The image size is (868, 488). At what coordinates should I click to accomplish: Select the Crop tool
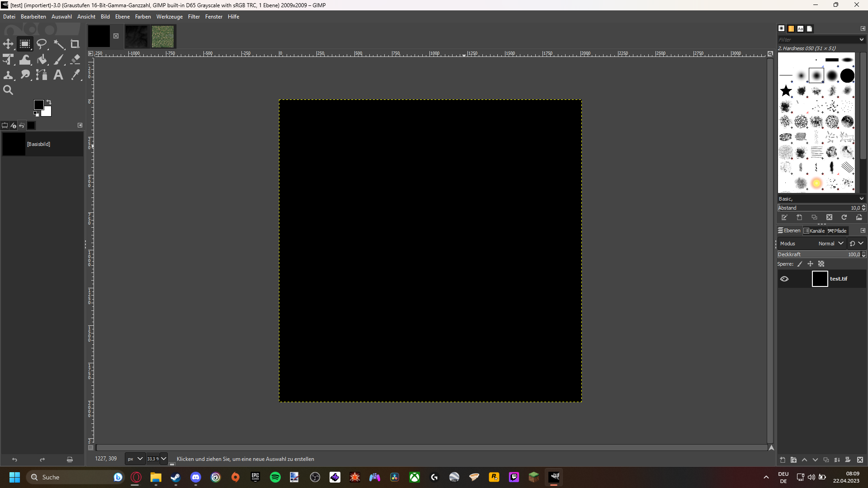coord(75,44)
